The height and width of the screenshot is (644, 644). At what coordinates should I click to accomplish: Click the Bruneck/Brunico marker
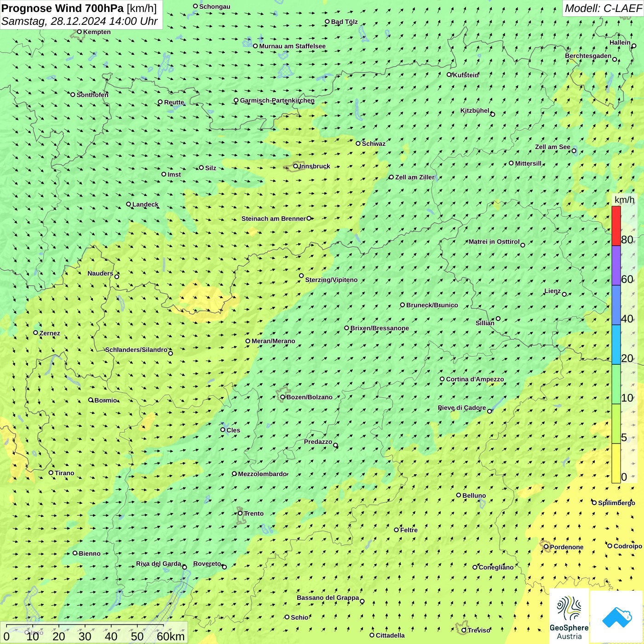tap(402, 305)
